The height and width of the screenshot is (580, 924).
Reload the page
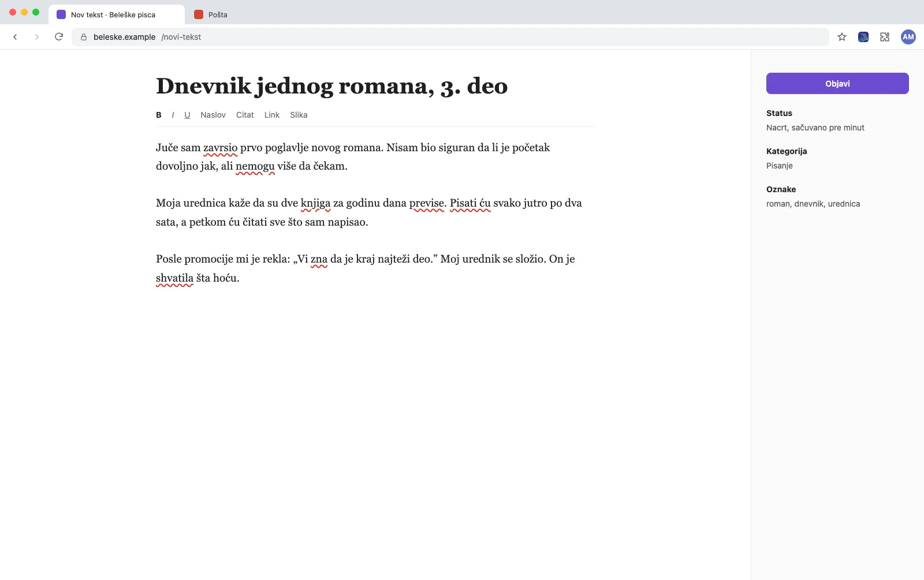pos(59,37)
